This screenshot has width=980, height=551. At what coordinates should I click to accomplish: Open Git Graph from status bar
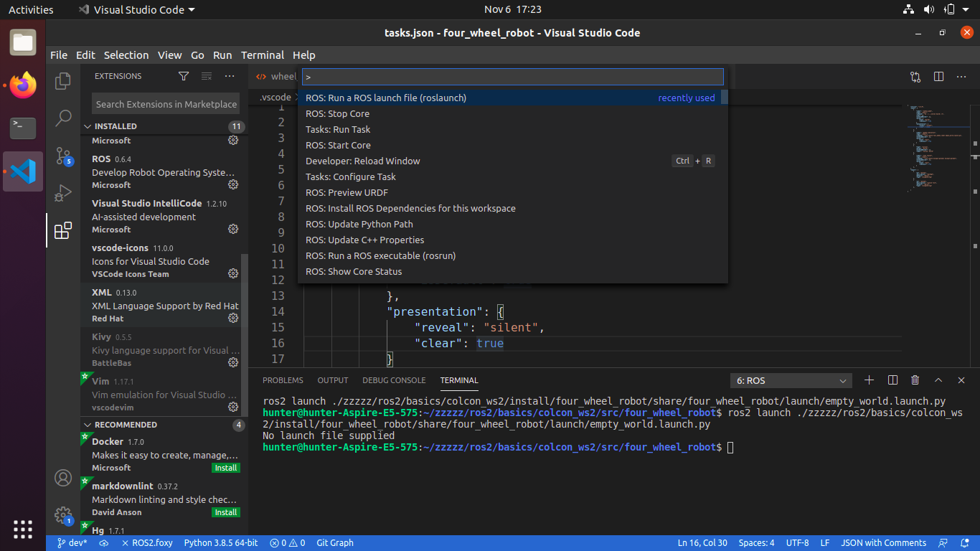pyautogui.click(x=335, y=543)
